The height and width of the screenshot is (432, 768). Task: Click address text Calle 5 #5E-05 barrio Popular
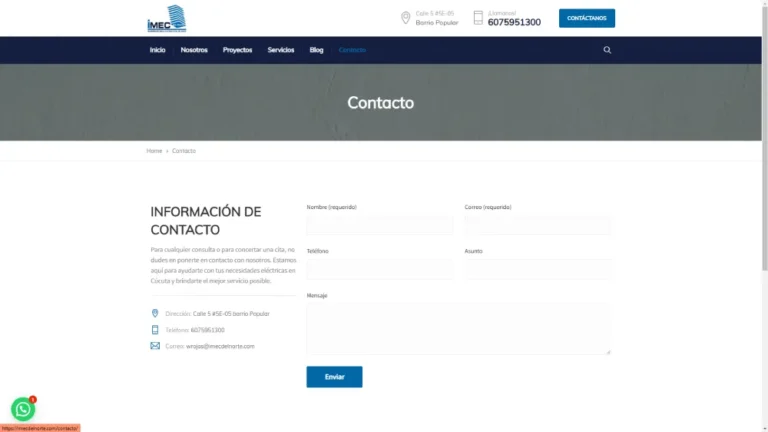point(231,313)
